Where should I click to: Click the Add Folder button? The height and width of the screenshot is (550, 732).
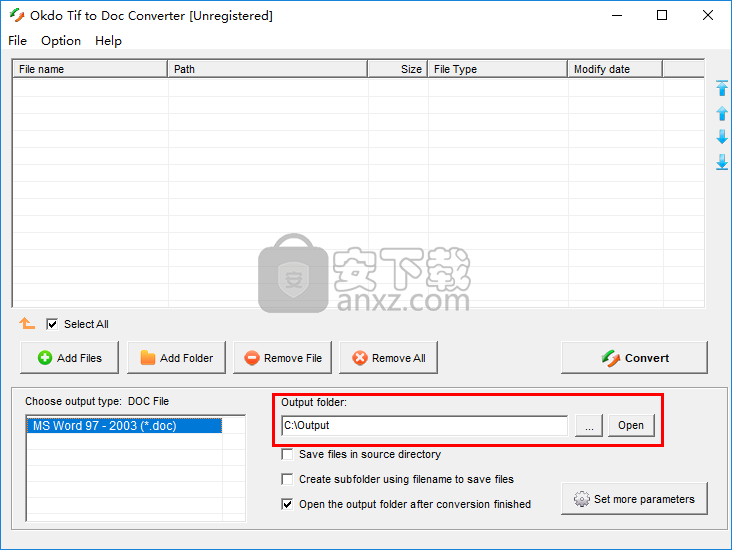[176, 358]
